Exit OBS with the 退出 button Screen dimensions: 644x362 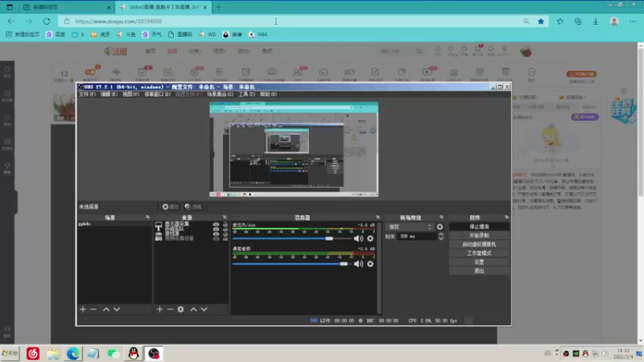click(x=479, y=271)
